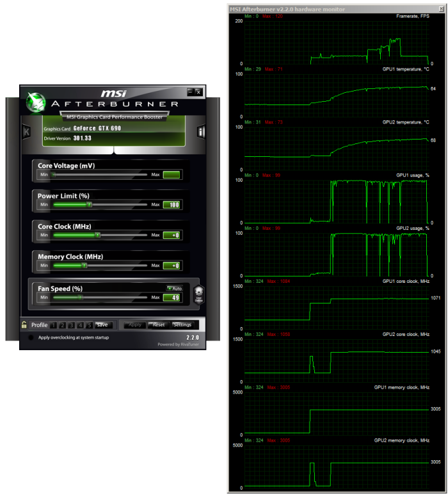448x496 pixels.
Task: Click the MSI Afterburner green logo
Action: 35,101
